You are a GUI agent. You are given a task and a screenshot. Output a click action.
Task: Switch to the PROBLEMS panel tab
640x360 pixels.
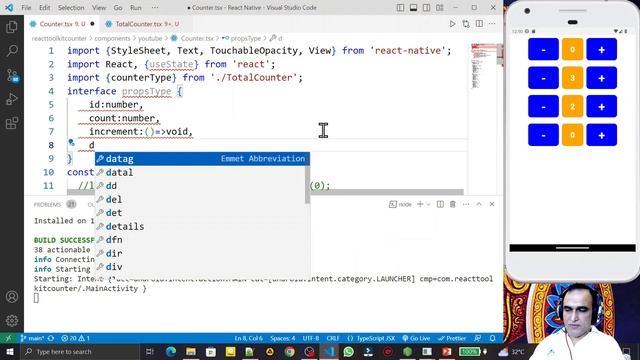point(47,204)
